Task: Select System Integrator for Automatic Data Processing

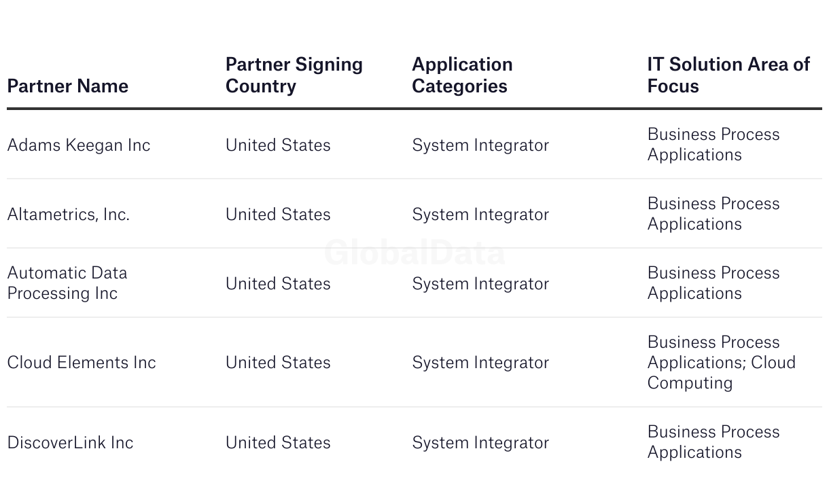Action: pyautogui.click(x=480, y=284)
